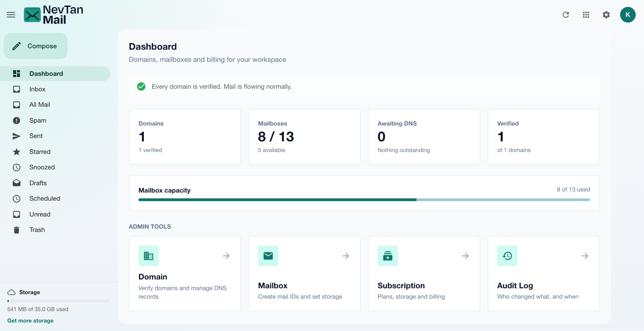Open Audit Log via its arrow
Screen dimensions: 644x331
coord(585,256)
